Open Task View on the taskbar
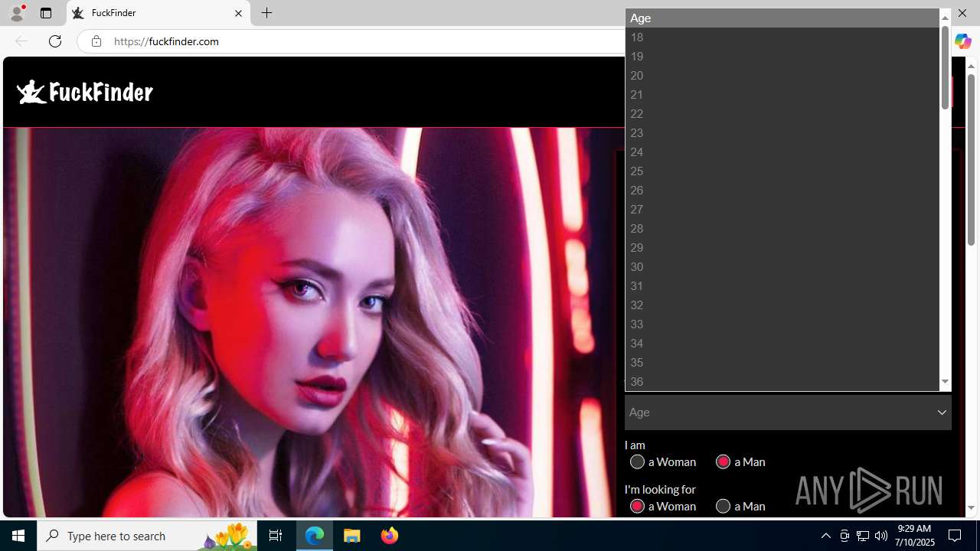The width and height of the screenshot is (980, 551). point(276,536)
